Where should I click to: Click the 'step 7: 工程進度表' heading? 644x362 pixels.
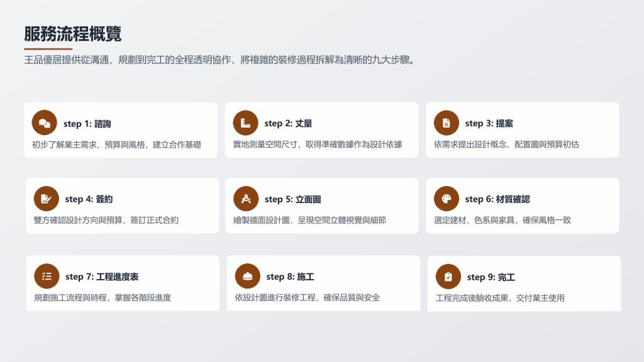pyautogui.click(x=102, y=277)
